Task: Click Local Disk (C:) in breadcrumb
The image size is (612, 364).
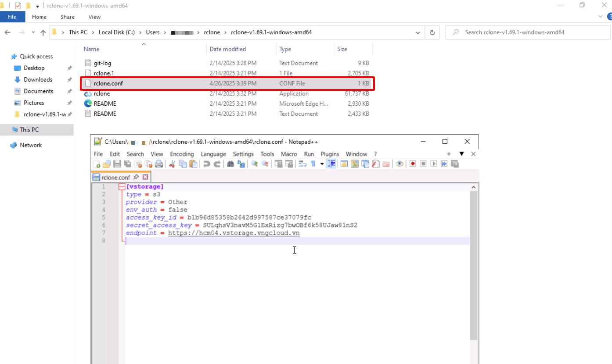Action: click(116, 32)
